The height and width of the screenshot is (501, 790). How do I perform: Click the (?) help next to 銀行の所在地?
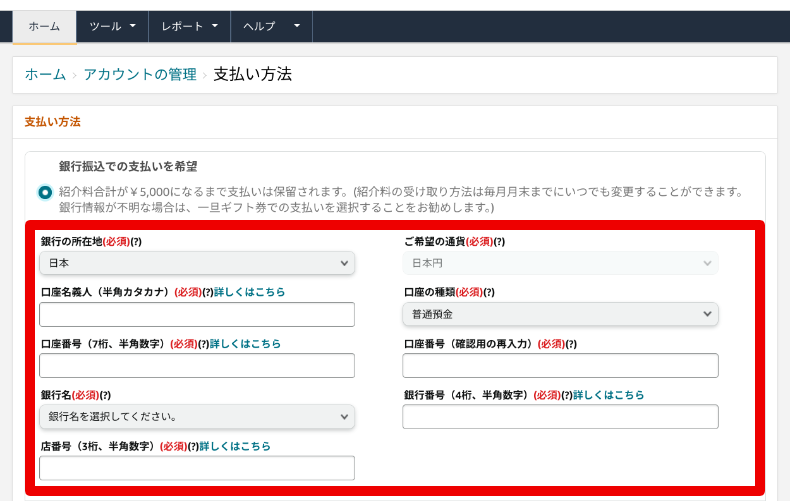tap(136, 242)
